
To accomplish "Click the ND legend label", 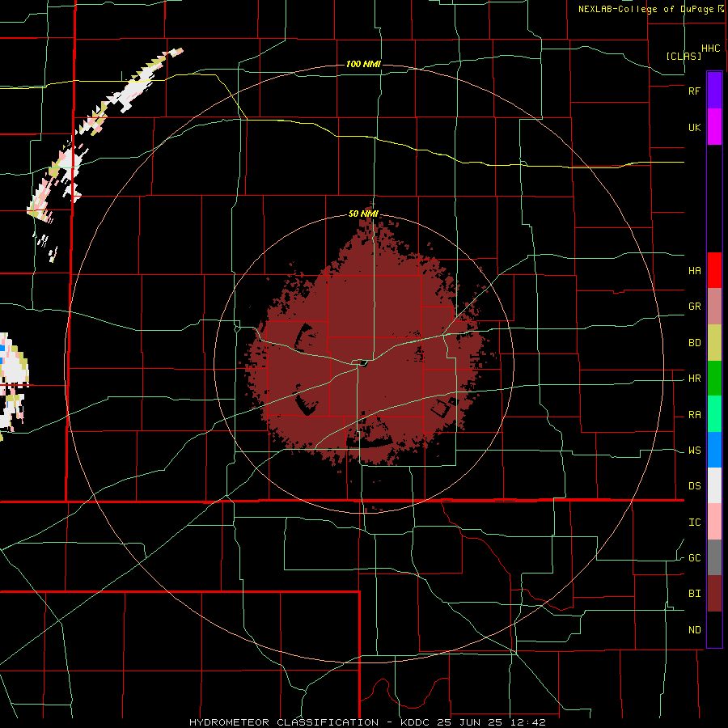I will point(694,630).
